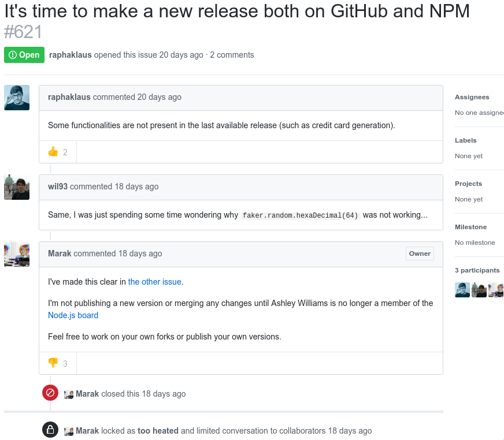The width and height of the screenshot is (504, 440).
Task: Open wil93 avatar beside second comment
Action: 17,187
